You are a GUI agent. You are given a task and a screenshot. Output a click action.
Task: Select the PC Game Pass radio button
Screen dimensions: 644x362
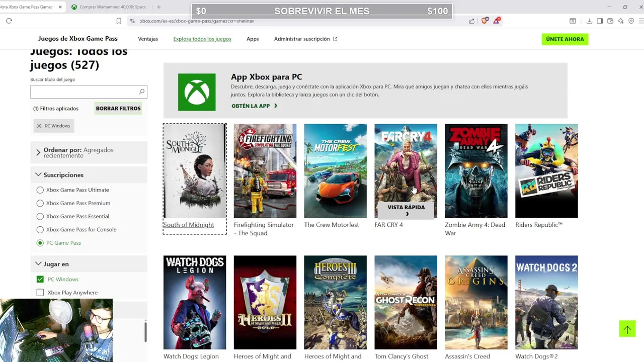click(40, 243)
